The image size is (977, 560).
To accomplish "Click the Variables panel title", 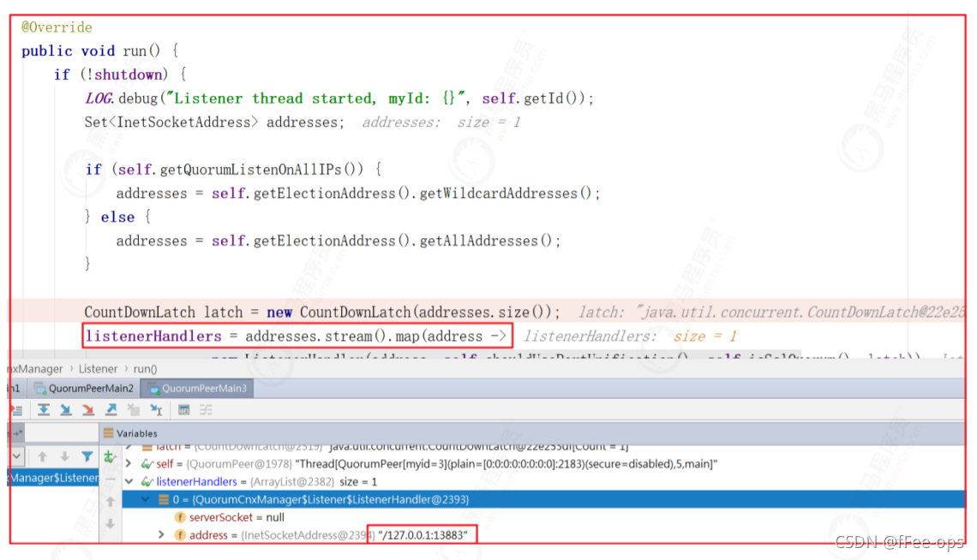I will pos(137,433).
